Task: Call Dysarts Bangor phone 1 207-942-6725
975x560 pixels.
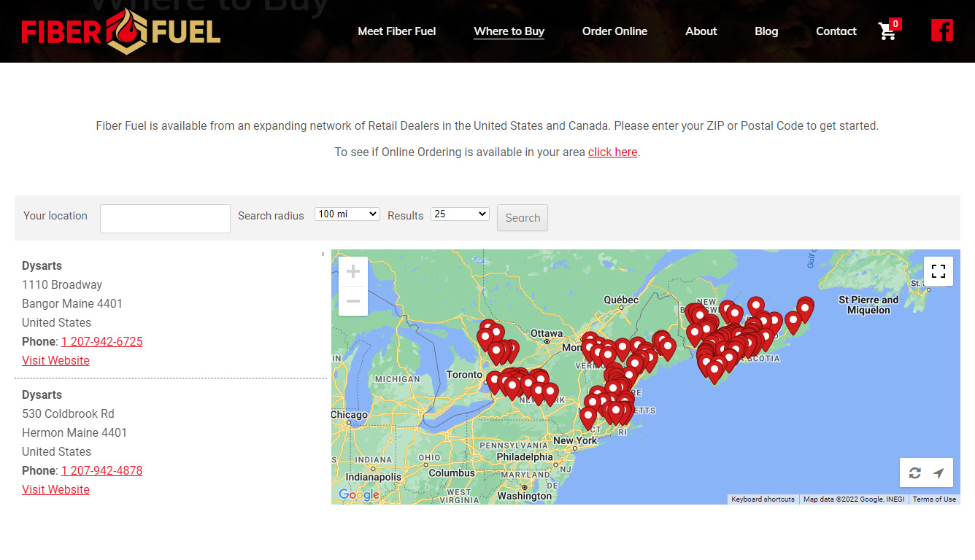Action: click(x=102, y=342)
